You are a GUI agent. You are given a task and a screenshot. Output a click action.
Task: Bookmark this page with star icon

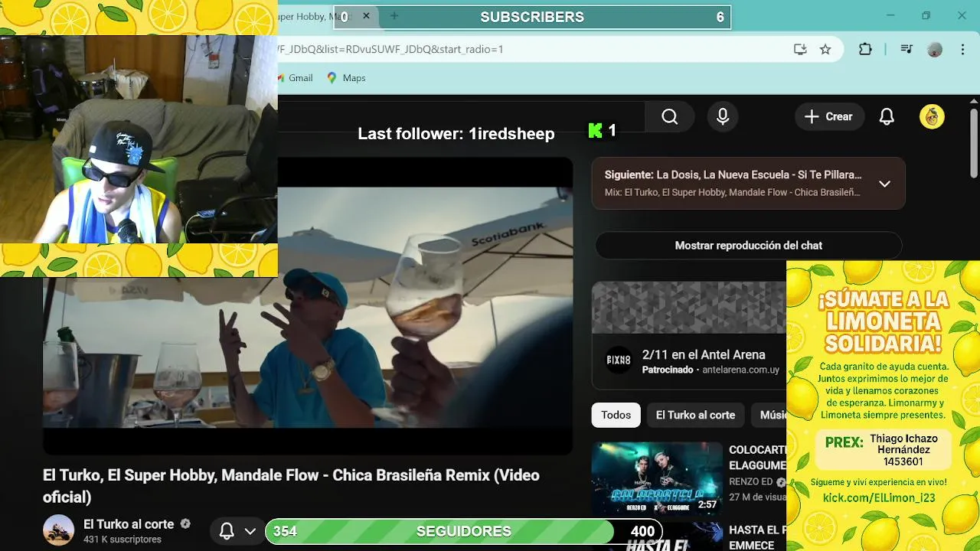click(x=825, y=49)
